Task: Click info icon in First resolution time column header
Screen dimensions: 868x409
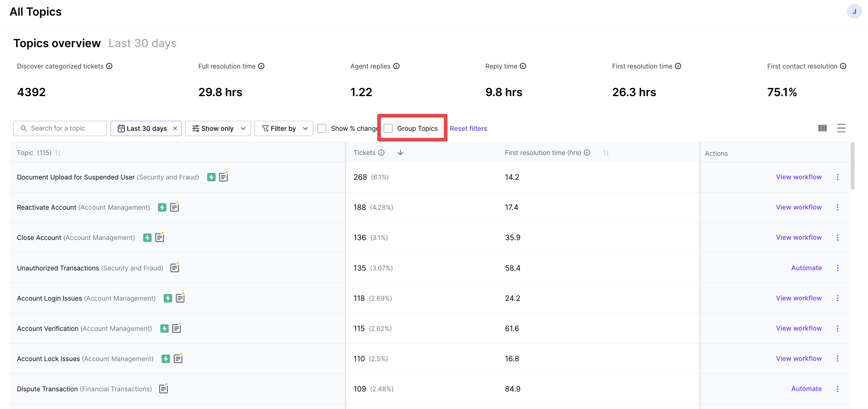Action: pyautogui.click(x=587, y=153)
